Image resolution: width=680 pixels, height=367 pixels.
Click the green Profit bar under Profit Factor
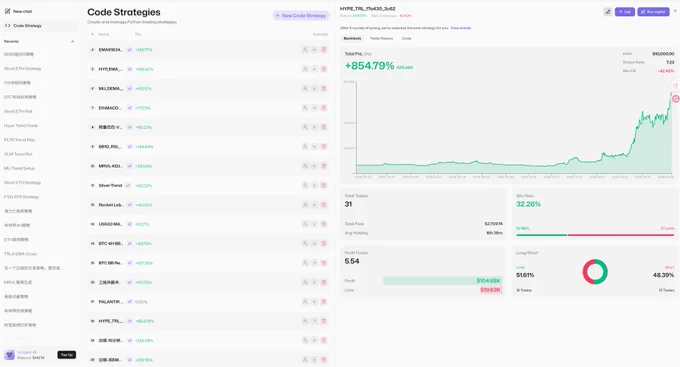click(x=443, y=281)
